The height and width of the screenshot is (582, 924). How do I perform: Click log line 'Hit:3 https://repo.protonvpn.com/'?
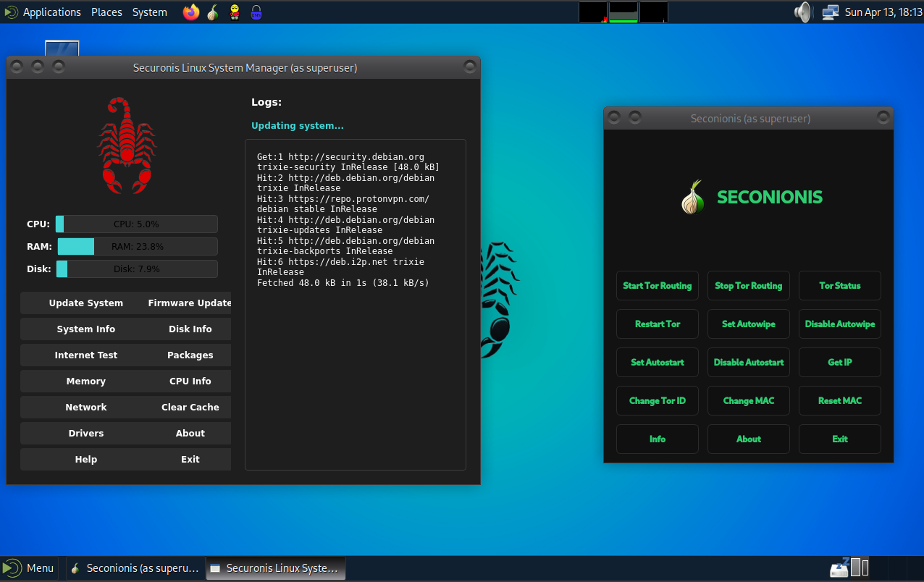coord(343,199)
